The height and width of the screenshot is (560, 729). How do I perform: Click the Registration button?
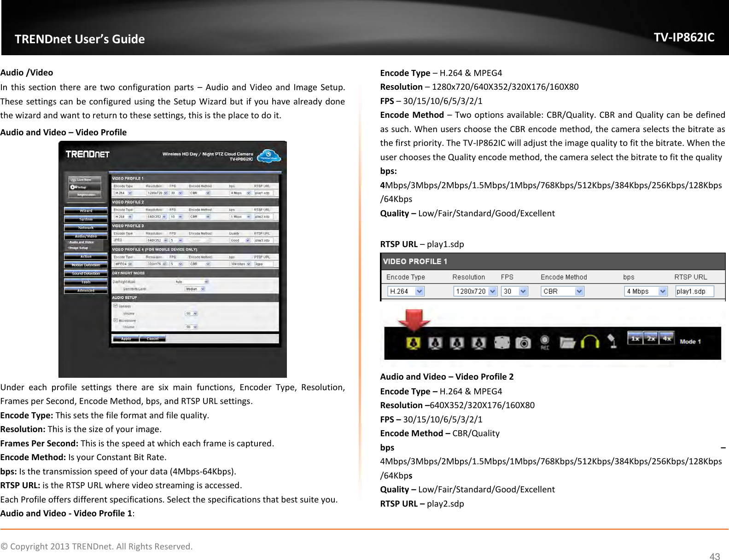pyautogui.click(x=84, y=195)
